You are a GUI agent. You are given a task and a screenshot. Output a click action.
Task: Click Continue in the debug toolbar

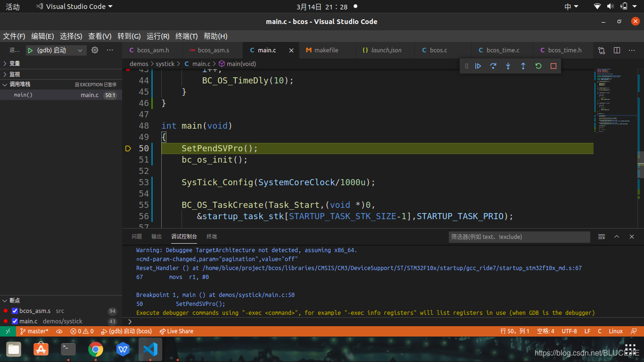[478, 66]
